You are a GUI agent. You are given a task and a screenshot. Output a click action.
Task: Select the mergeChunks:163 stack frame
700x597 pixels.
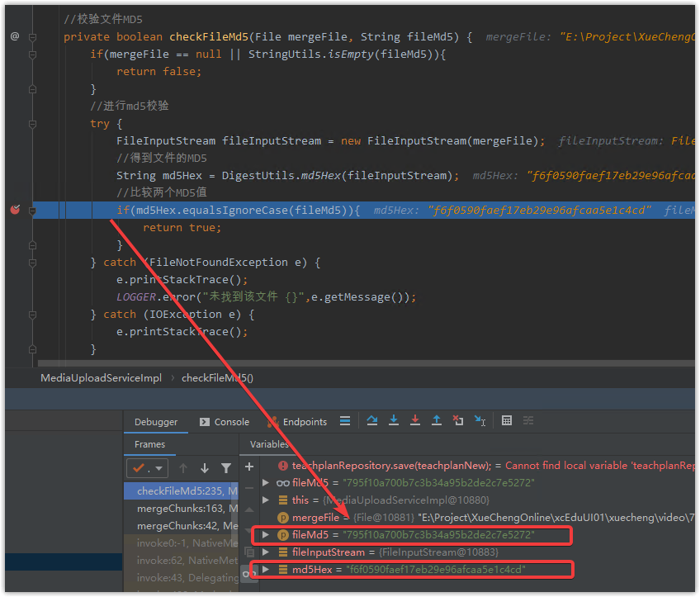(181, 509)
